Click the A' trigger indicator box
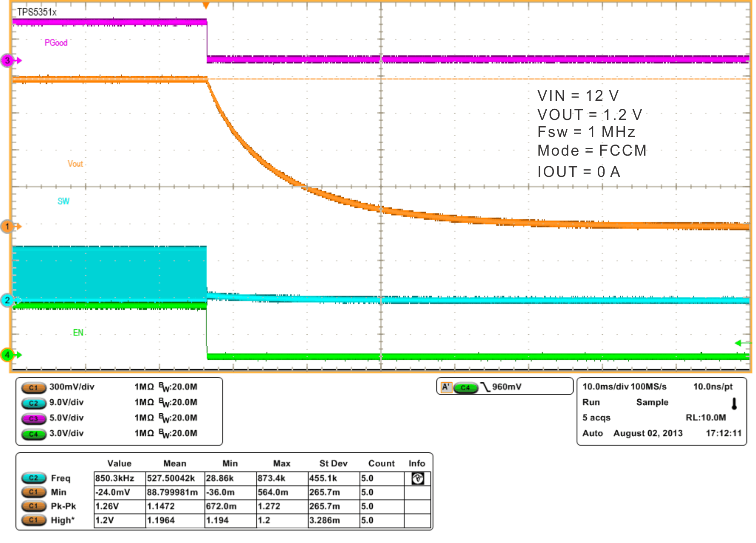 pyautogui.click(x=446, y=387)
